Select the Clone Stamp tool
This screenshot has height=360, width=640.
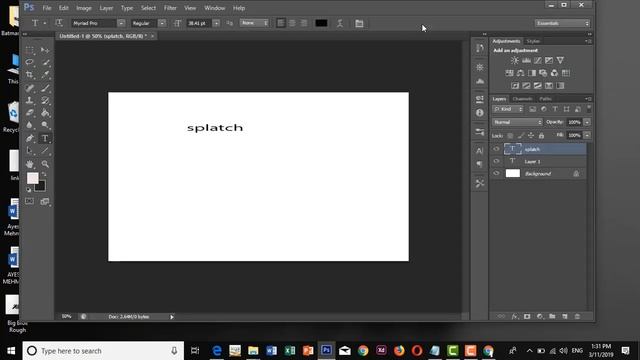29,100
